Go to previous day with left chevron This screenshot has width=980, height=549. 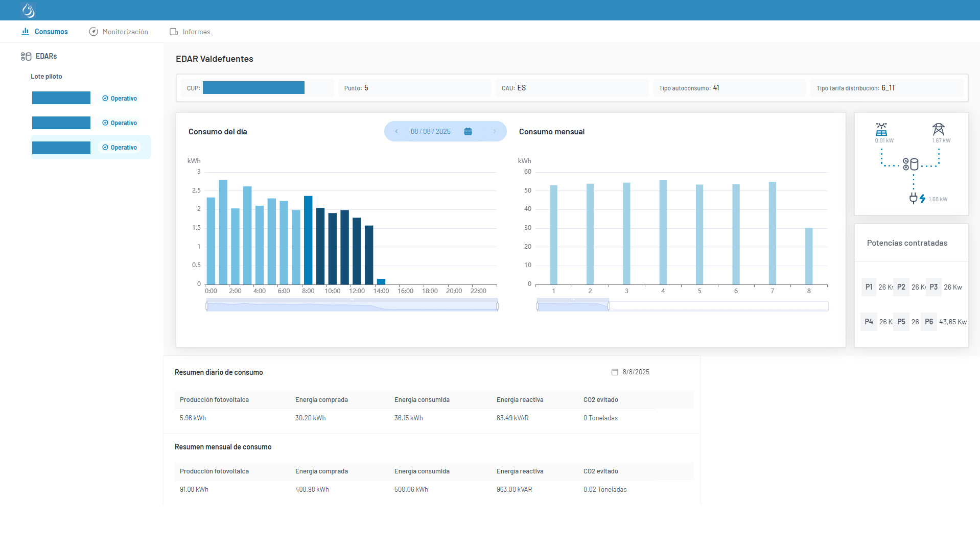tap(396, 132)
